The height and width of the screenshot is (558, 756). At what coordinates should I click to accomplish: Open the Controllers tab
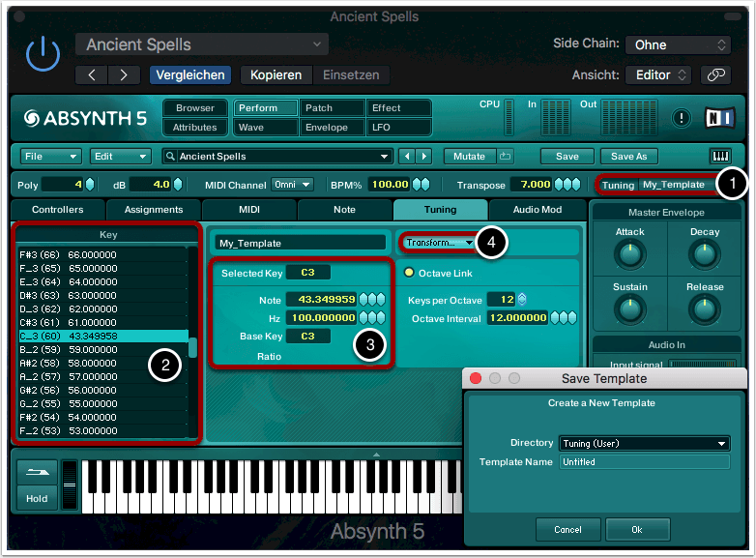point(58,210)
